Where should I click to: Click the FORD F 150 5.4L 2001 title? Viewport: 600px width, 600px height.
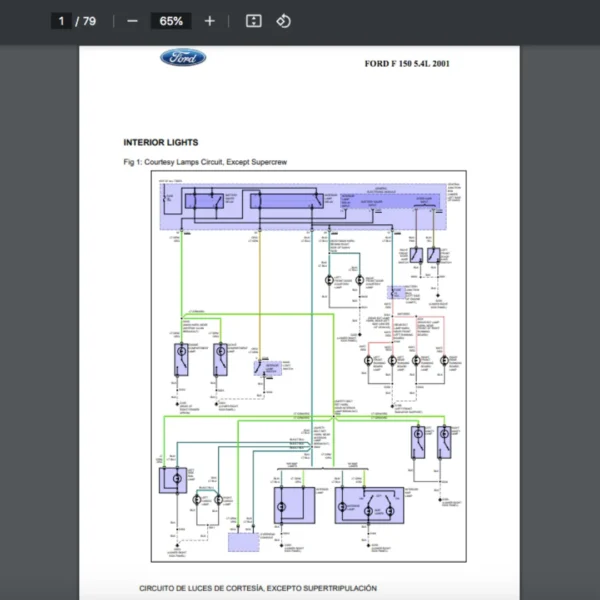pos(407,64)
